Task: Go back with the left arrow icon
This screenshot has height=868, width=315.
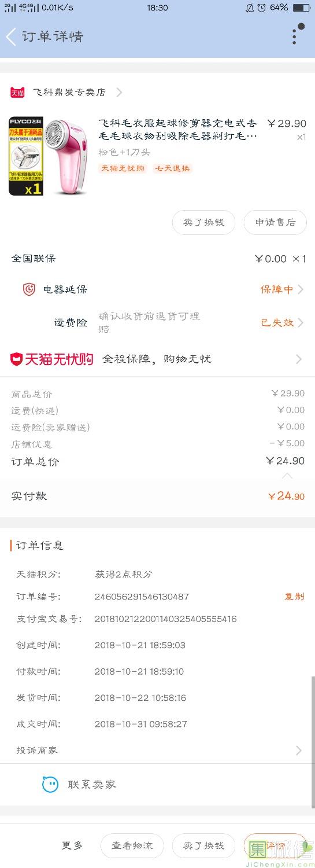Action: (10, 37)
